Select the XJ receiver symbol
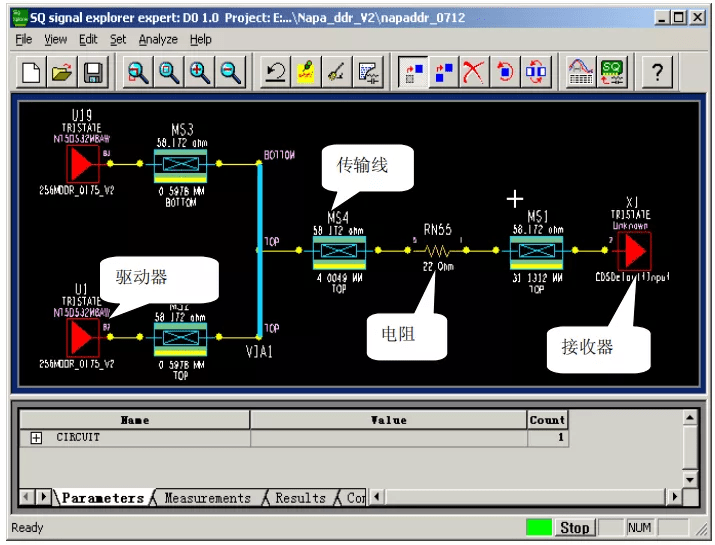Image resolution: width=715 pixels, height=545 pixels. [x=634, y=251]
